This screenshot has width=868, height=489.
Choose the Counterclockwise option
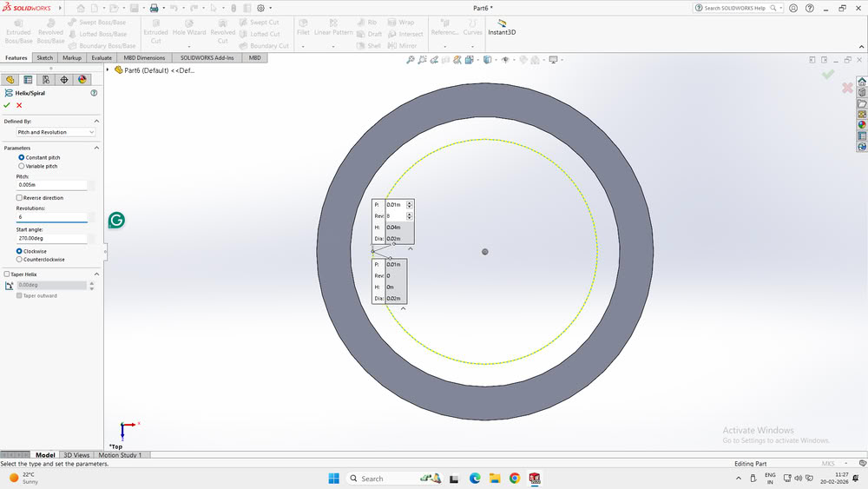20,259
